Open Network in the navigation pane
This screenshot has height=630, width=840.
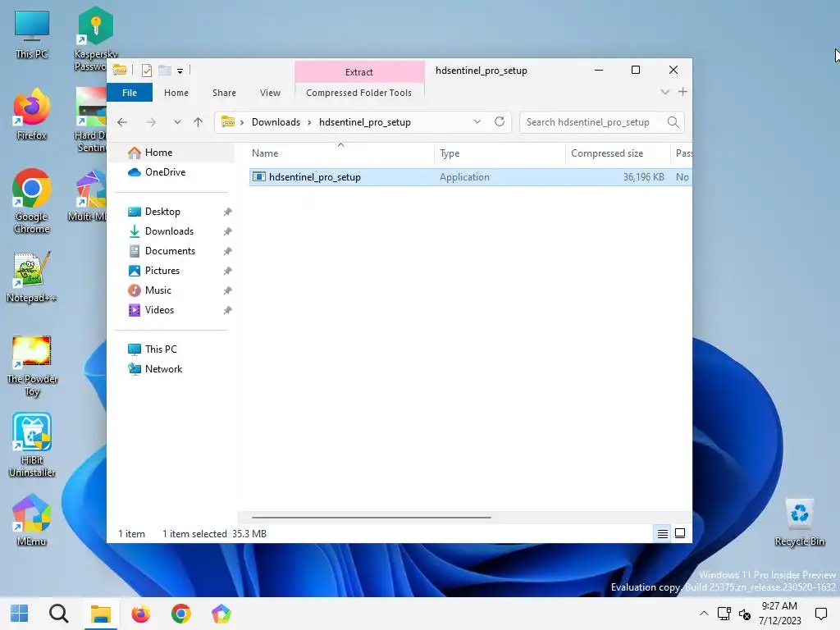click(x=163, y=369)
